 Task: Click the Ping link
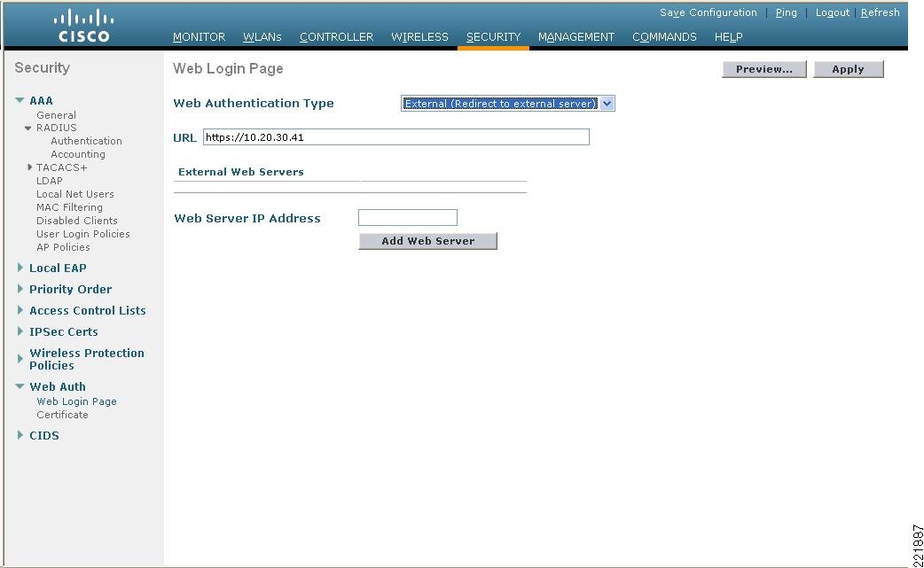pyautogui.click(x=786, y=12)
